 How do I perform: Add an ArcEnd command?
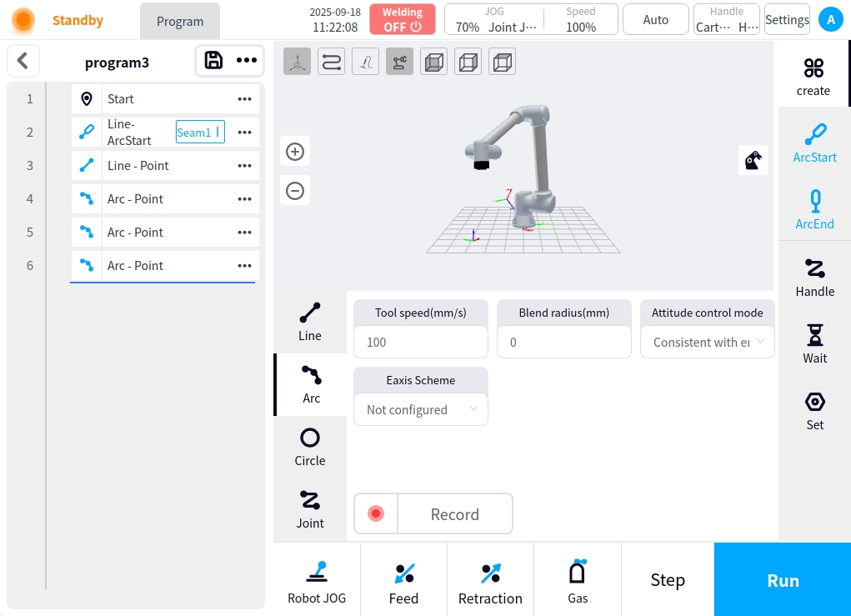[814, 208]
